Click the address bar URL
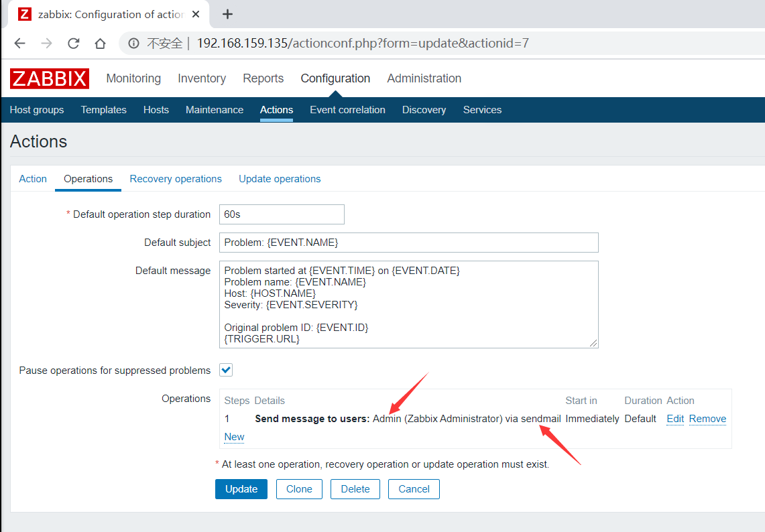 click(x=363, y=44)
